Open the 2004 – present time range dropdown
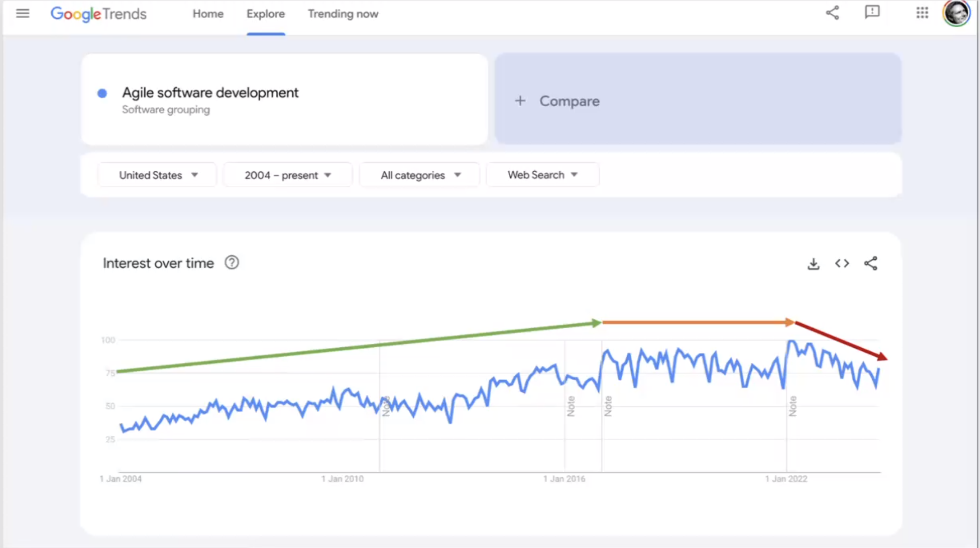The width and height of the screenshot is (980, 548). tap(288, 175)
